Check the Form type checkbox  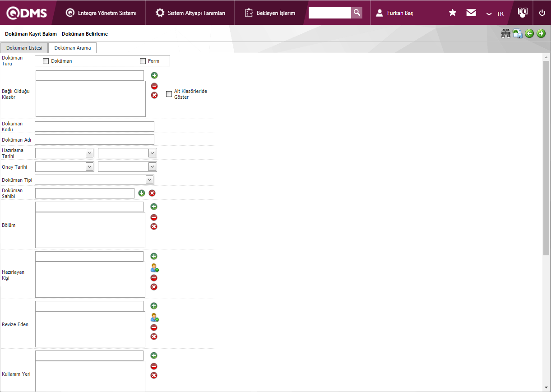[x=143, y=61]
